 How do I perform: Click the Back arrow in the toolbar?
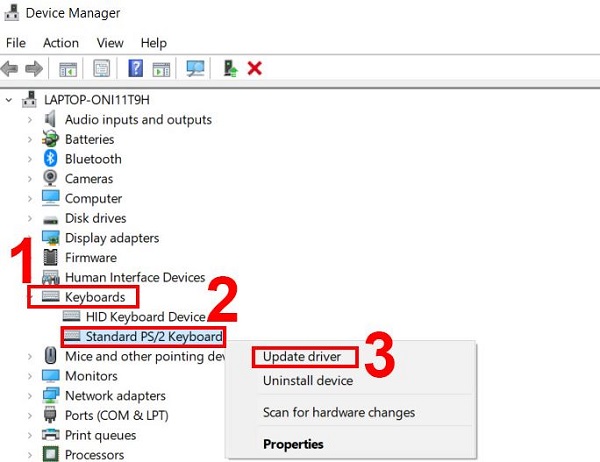coord(11,69)
